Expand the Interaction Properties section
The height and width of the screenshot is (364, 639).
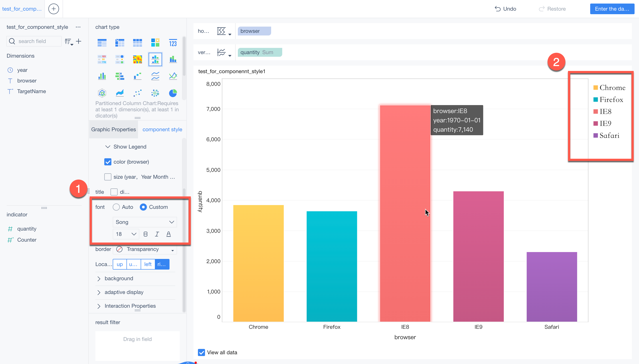pyautogui.click(x=99, y=306)
